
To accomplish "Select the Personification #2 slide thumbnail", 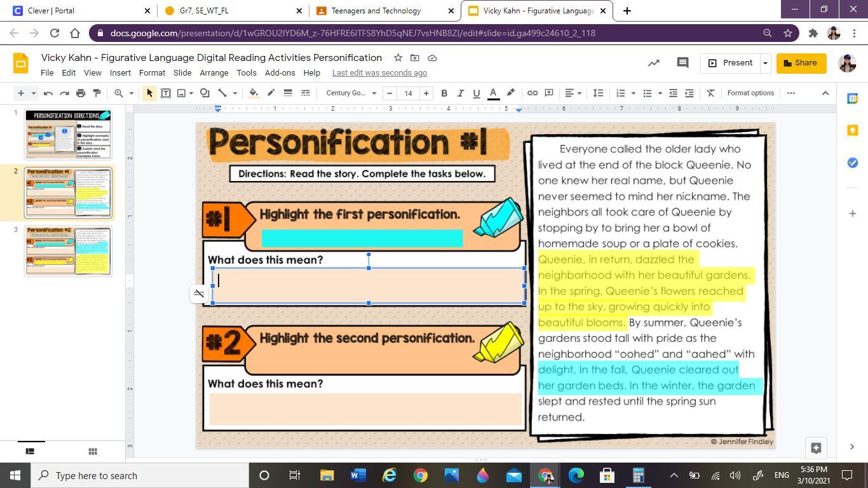I will click(68, 250).
